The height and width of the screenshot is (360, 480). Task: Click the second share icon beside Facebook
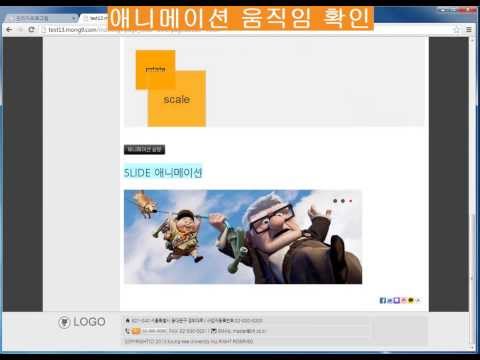pos(390,300)
